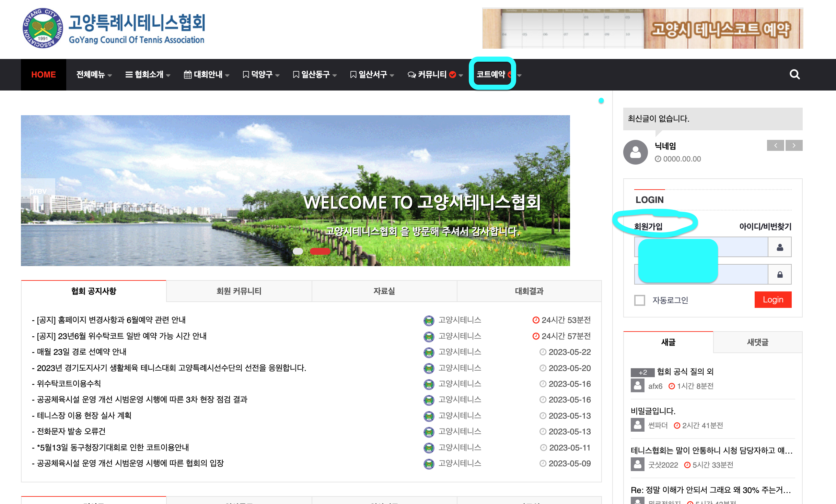Click the user icon in ID field
Screen dimensions: 836x504
(780, 247)
